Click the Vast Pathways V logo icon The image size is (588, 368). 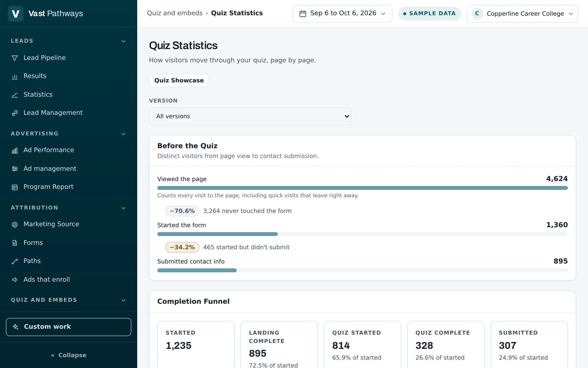pyautogui.click(x=15, y=13)
